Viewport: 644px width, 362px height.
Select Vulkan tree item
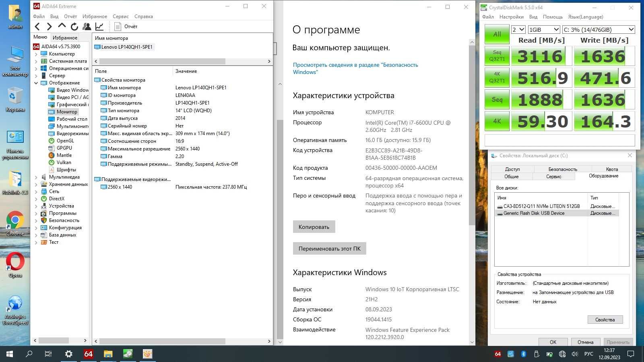[x=64, y=162]
